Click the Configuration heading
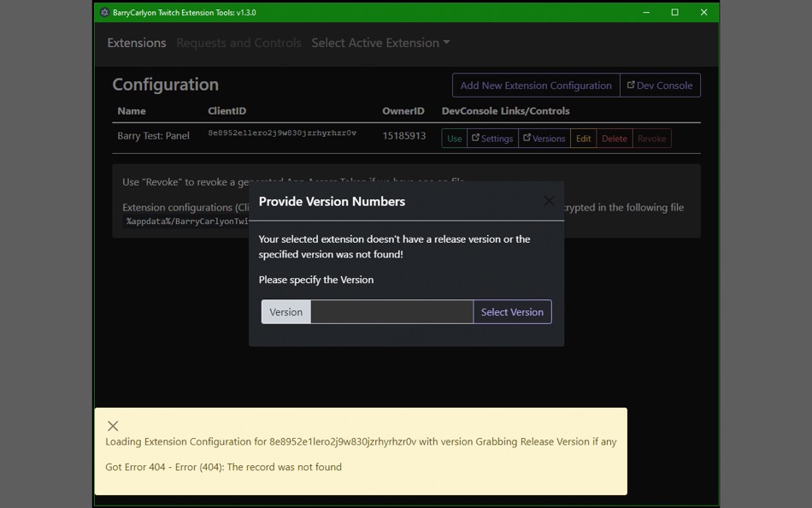Image resolution: width=812 pixels, height=508 pixels. (x=166, y=85)
